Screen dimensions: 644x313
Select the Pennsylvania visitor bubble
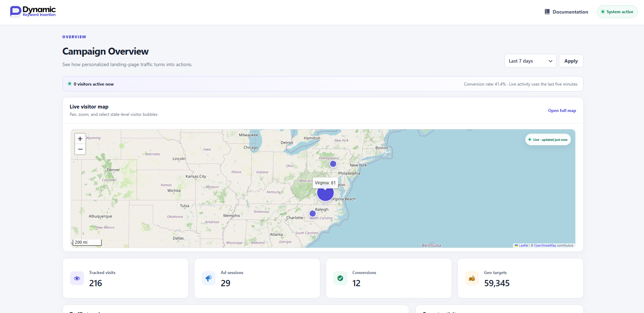coord(333,164)
